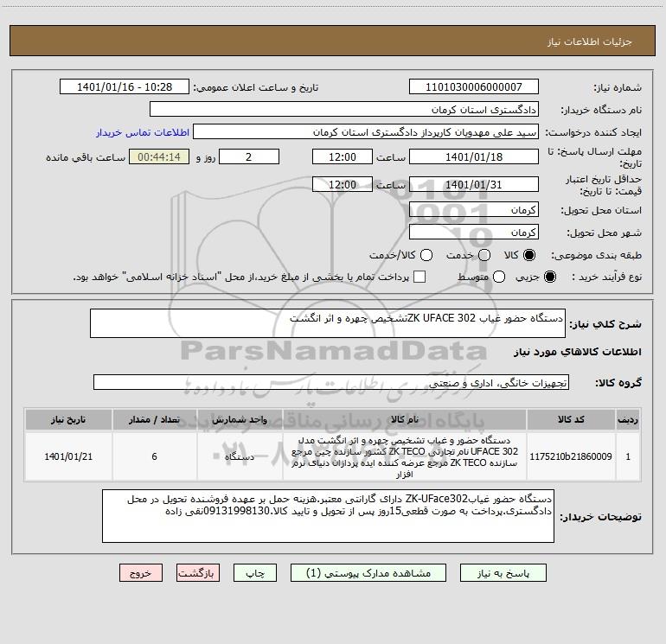Click the بازگشت back button
This screenshot has height=644, width=666.
pyautogui.click(x=198, y=573)
